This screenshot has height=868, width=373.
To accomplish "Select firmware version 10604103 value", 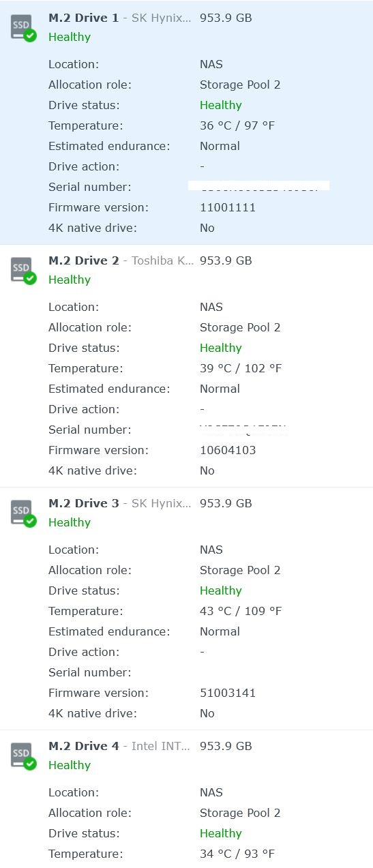I will (x=228, y=450).
